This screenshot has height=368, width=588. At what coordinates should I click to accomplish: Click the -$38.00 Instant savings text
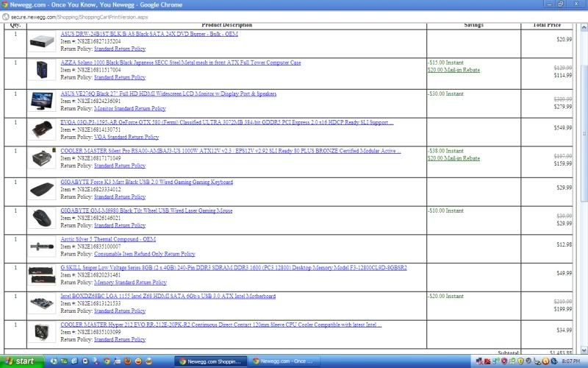(445, 151)
